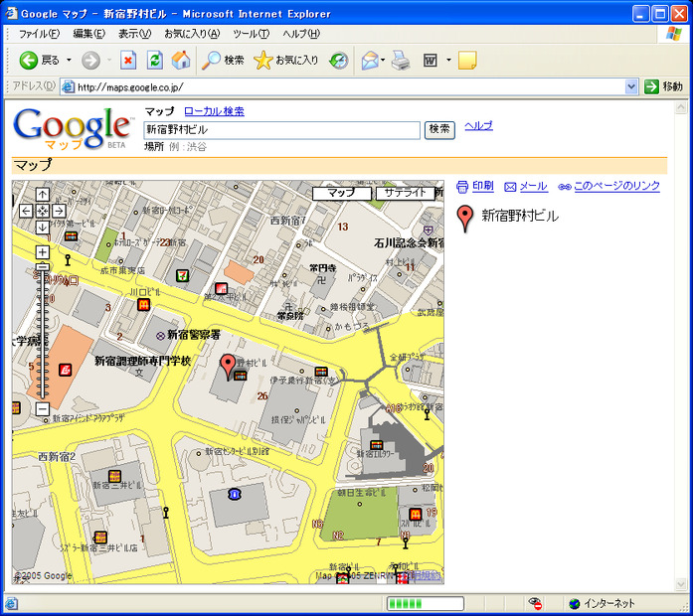This screenshot has width=693, height=616.
Task: Expand the Mail button dropdown arrow
Action: pyautogui.click(x=383, y=60)
